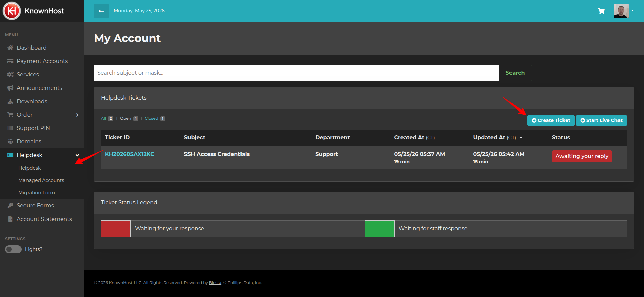Screen dimensions: 644x297
Task: Open Secure Forms menu item
Action: point(35,205)
